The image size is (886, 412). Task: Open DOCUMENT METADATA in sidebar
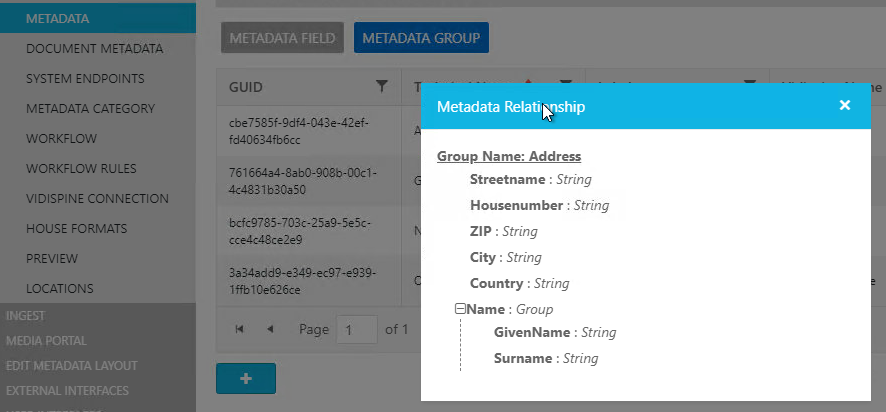[x=94, y=48]
